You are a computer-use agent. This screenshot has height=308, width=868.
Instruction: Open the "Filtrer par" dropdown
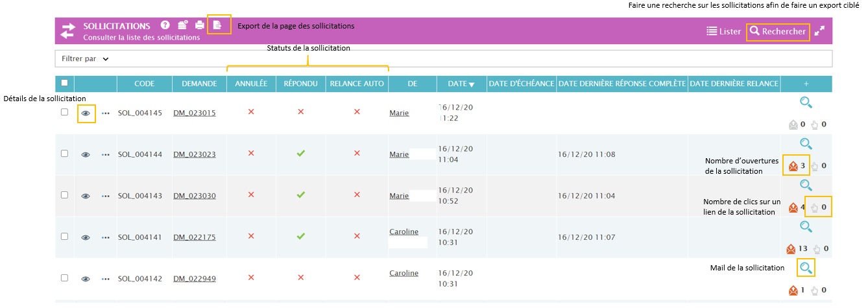click(x=85, y=58)
